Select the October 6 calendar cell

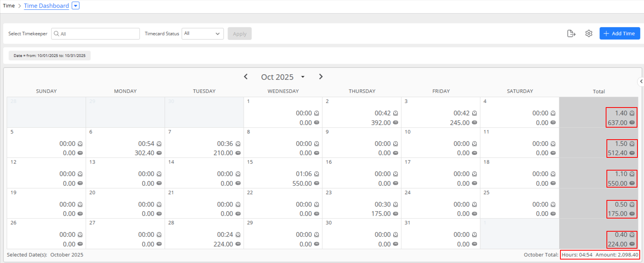[125, 142]
